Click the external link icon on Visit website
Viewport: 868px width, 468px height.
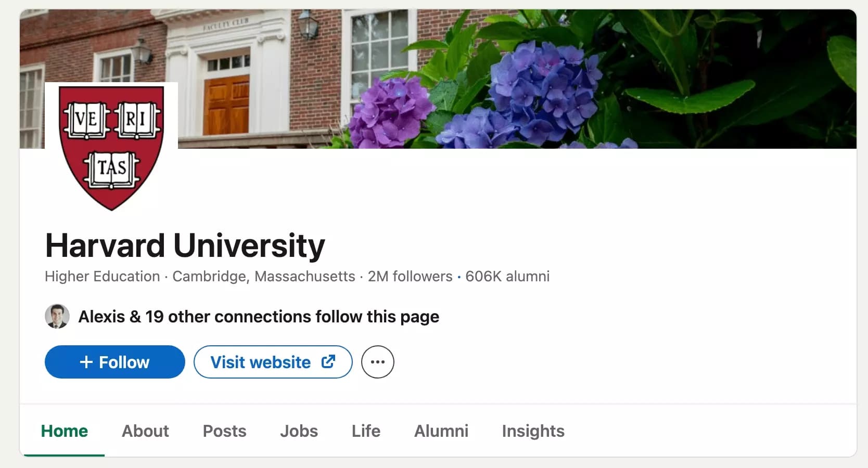(328, 361)
